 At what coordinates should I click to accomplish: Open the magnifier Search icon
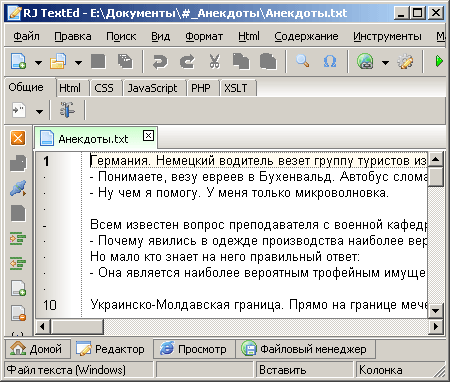click(303, 61)
